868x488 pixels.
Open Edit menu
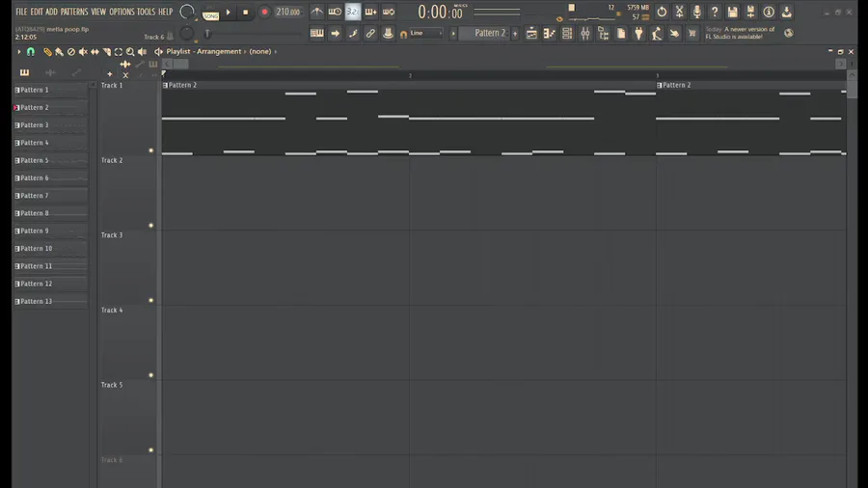pyautogui.click(x=37, y=12)
